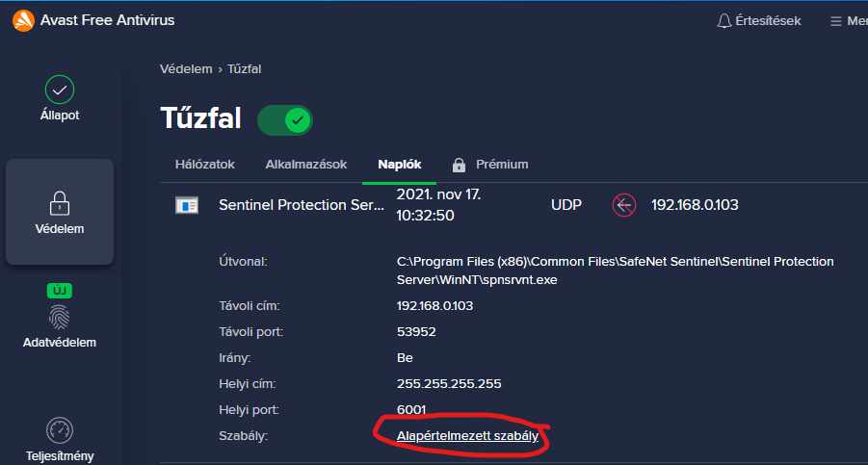Open the Teljesítmény gauge icon
The width and height of the screenshot is (868, 465).
tap(60, 430)
